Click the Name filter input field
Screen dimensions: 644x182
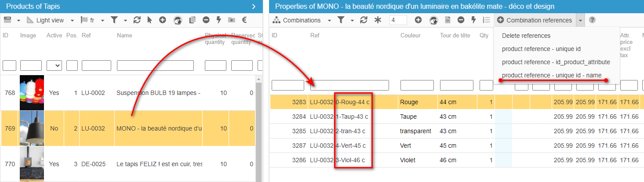[x=155, y=66]
